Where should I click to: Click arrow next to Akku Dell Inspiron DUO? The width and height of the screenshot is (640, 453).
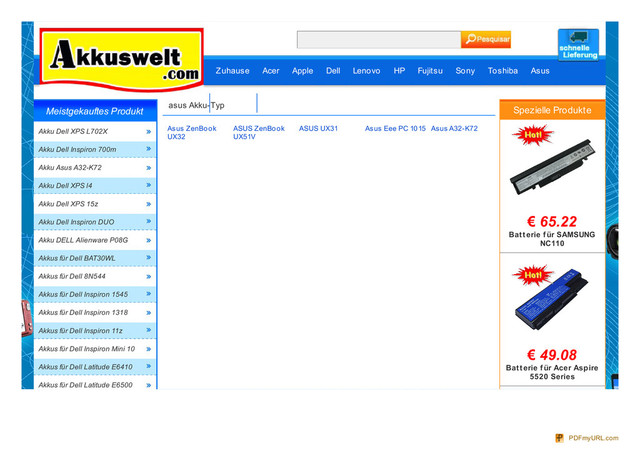(x=149, y=221)
